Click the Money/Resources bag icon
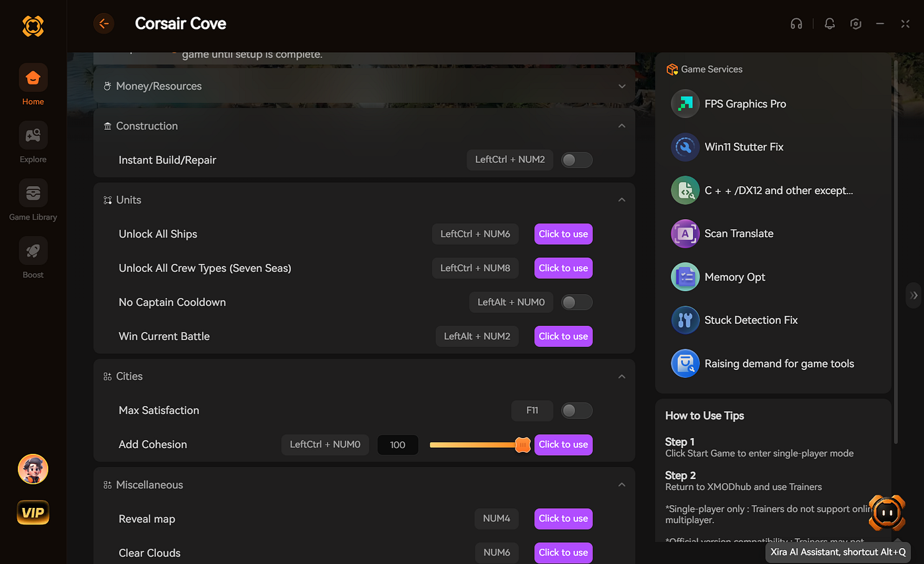This screenshot has width=924, height=564. (x=108, y=86)
